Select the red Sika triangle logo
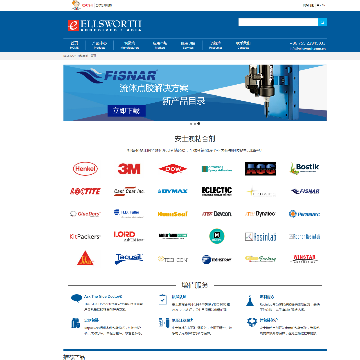The width and height of the screenshot is (360, 360). coord(85,258)
